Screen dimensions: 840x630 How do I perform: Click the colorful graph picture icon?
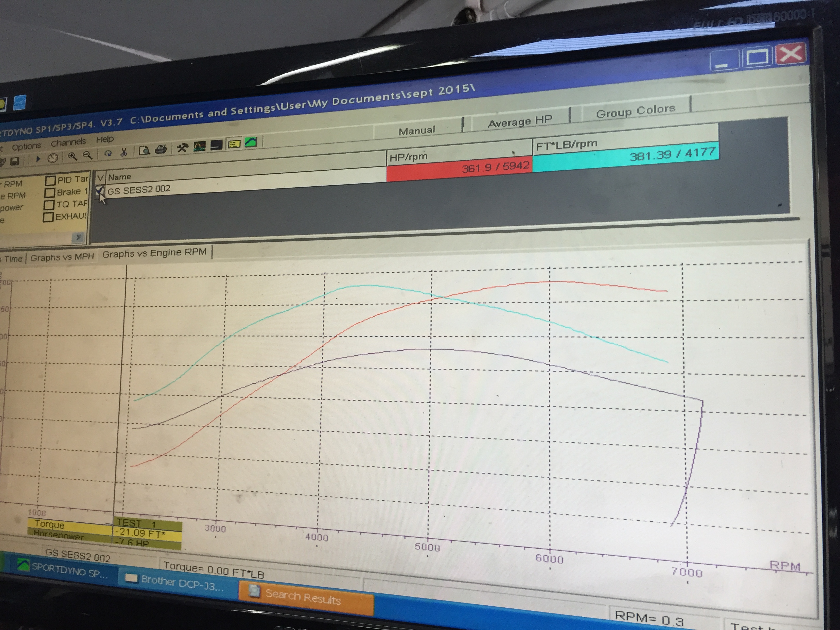pos(200,146)
